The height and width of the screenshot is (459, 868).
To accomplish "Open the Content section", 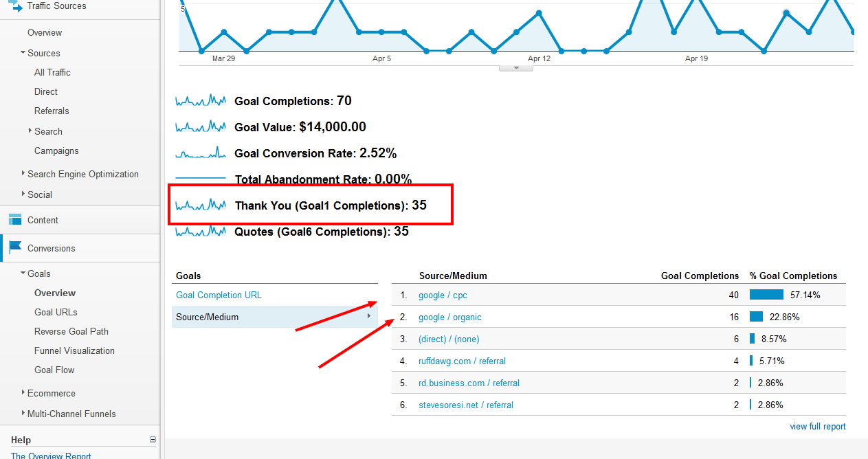I will 43,220.
